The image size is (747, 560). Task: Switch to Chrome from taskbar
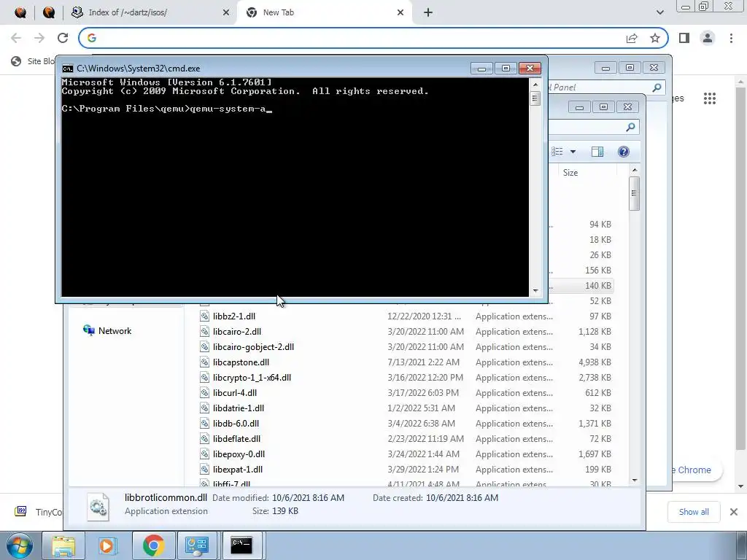tap(153, 545)
